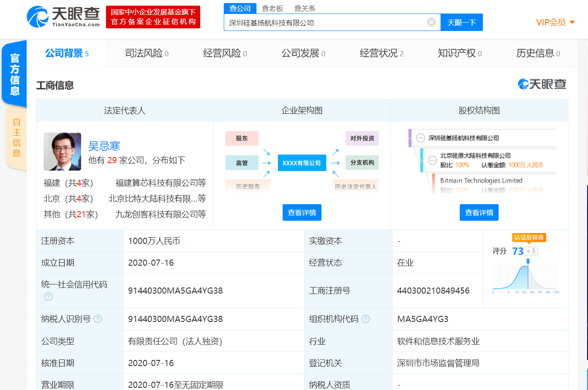Clear the search box with the X icon
Screen dimensions: 588x390
[x=431, y=22]
